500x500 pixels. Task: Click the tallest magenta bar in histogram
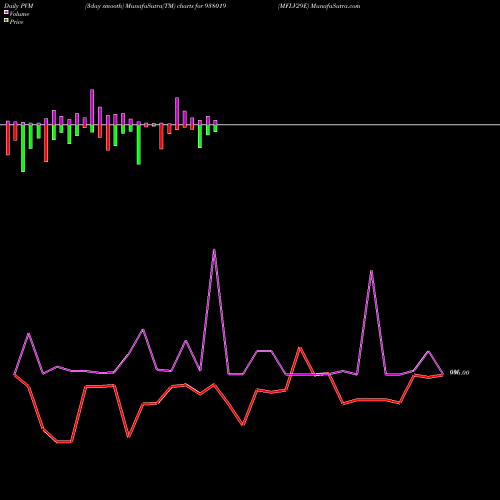click(x=92, y=107)
